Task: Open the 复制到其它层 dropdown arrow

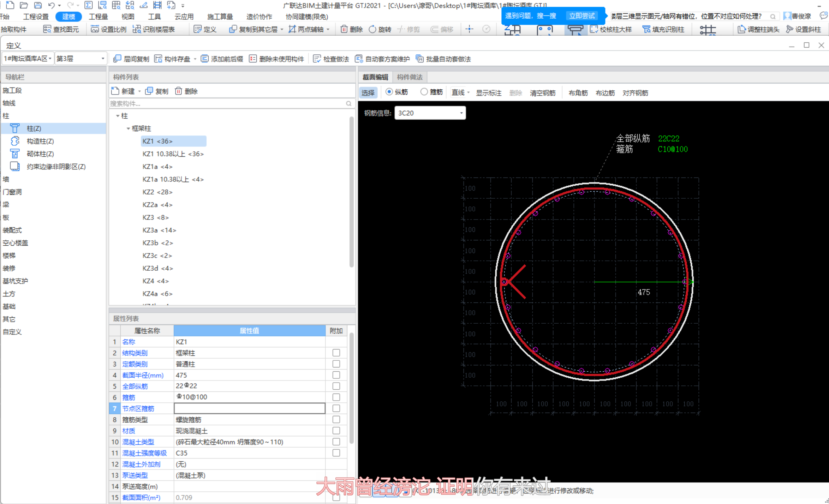Action: click(282, 29)
